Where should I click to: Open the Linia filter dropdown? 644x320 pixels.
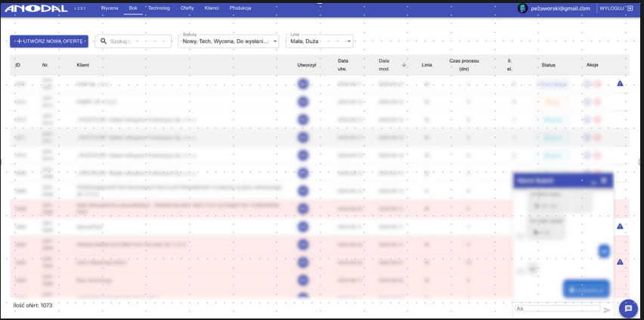pos(320,41)
